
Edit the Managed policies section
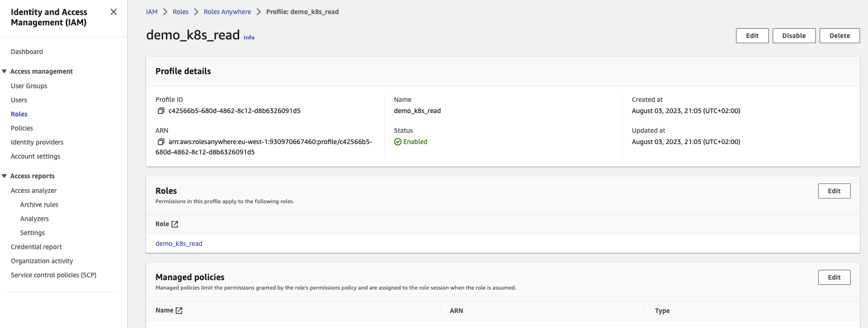(x=834, y=277)
